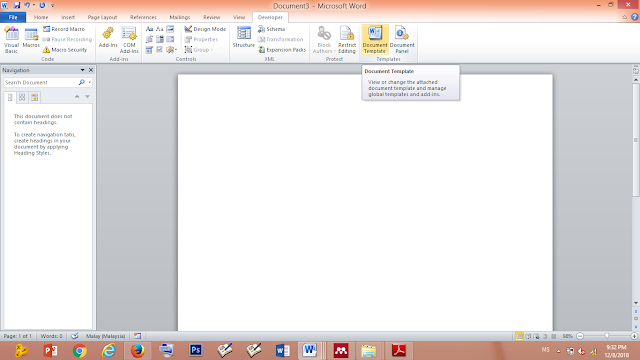The image size is (640, 360).
Task: Zoom in with plus button
Action: pos(634,336)
